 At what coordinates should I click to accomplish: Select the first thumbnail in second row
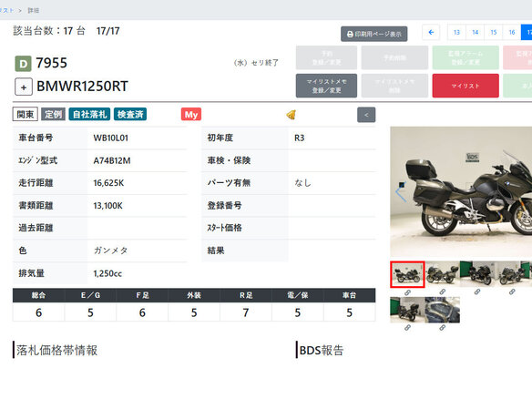407,310
